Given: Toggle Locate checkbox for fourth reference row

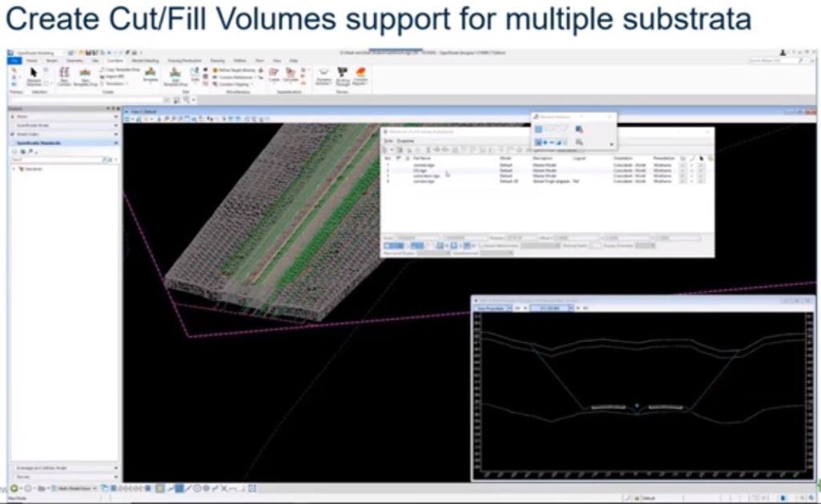Looking at the screenshot, I should click(700, 182).
